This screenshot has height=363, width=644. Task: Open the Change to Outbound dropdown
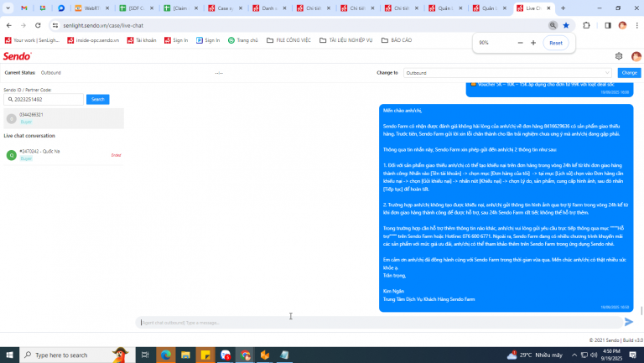pyautogui.click(x=507, y=73)
